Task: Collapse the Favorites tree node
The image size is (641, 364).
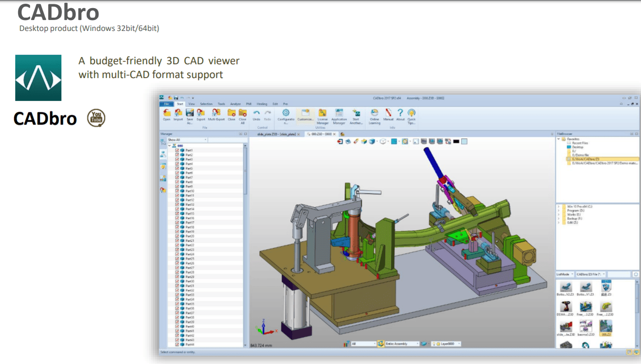Action: pos(559,139)
